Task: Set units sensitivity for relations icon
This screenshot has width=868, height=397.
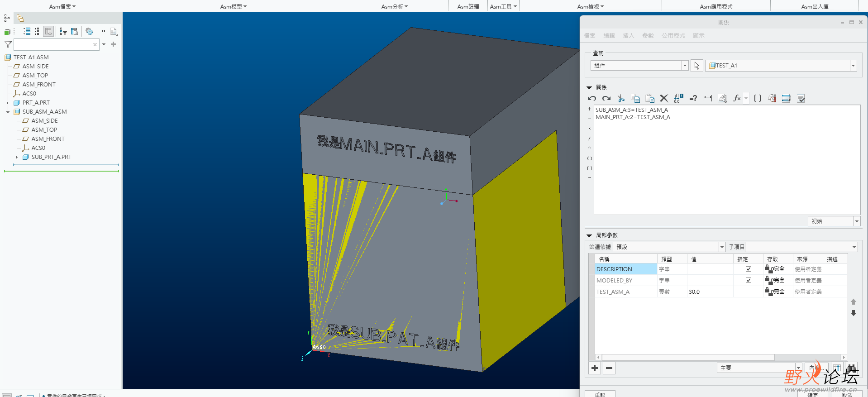Action: tap(722, 98)
